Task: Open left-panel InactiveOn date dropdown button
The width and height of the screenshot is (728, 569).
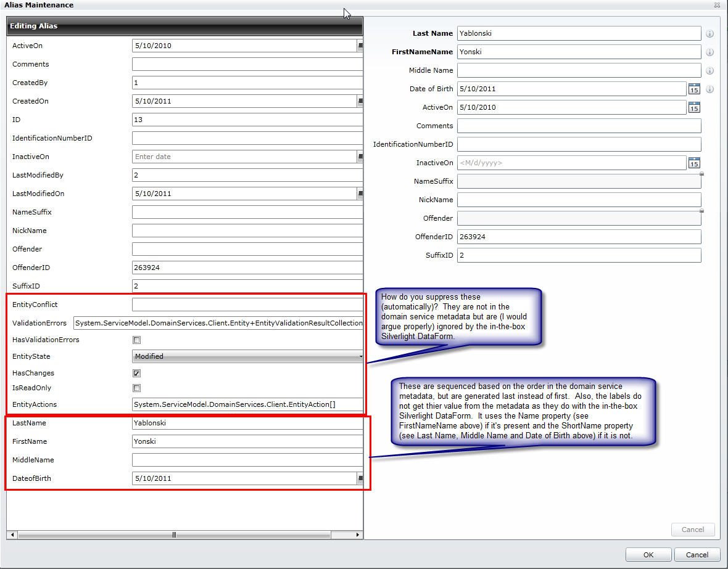Action: coord(360,157)
